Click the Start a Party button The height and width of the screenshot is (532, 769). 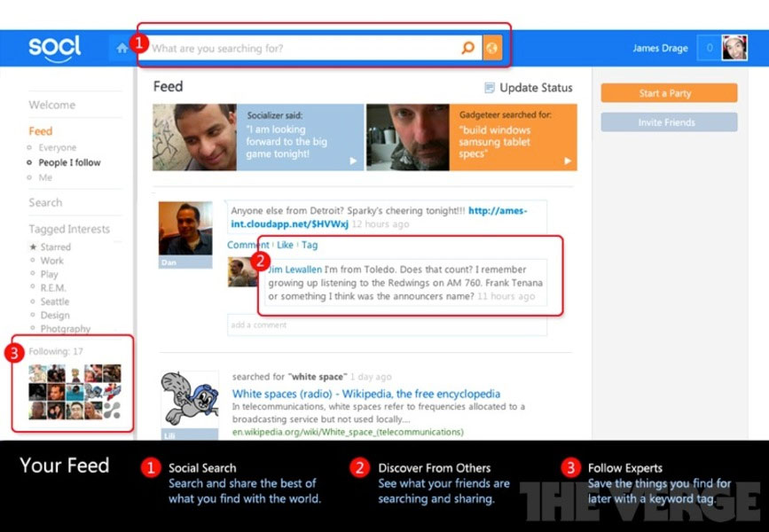click(x=669, y=92)
